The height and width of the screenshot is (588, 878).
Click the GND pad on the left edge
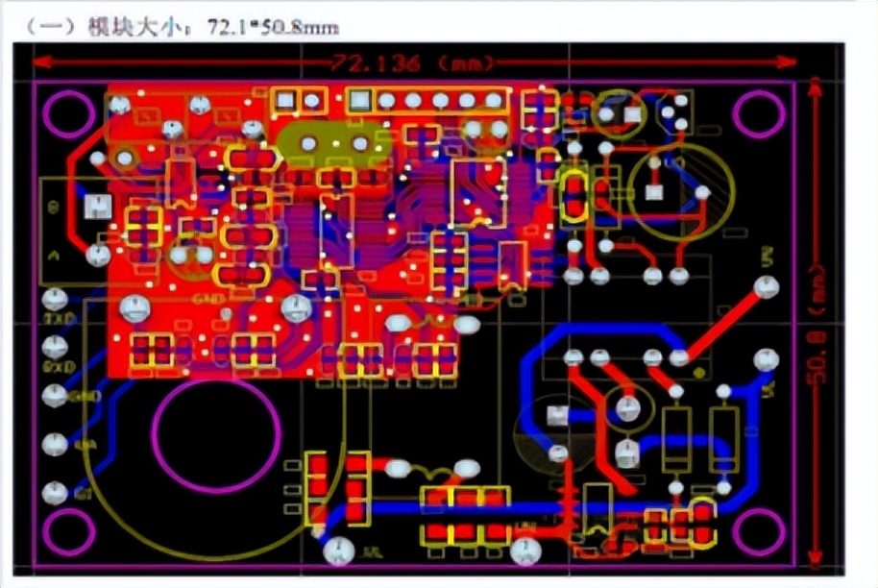pyautogui.click(x=56, y=395)
